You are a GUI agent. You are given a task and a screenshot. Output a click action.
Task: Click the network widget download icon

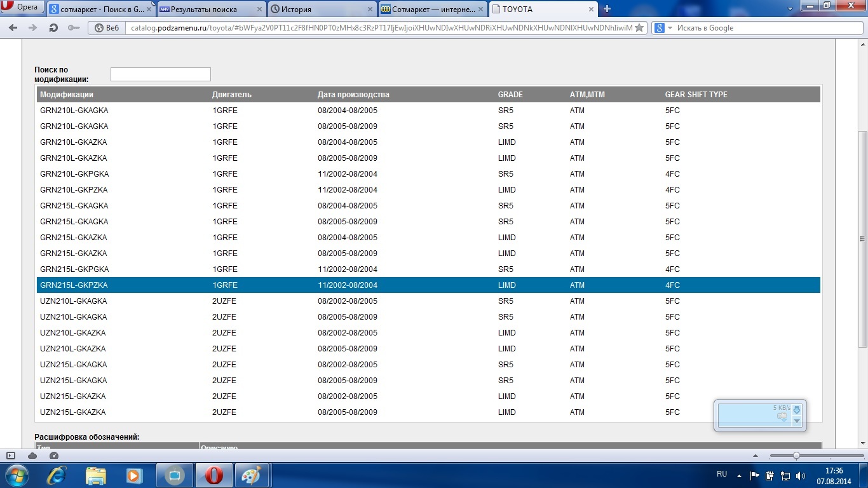797,409
